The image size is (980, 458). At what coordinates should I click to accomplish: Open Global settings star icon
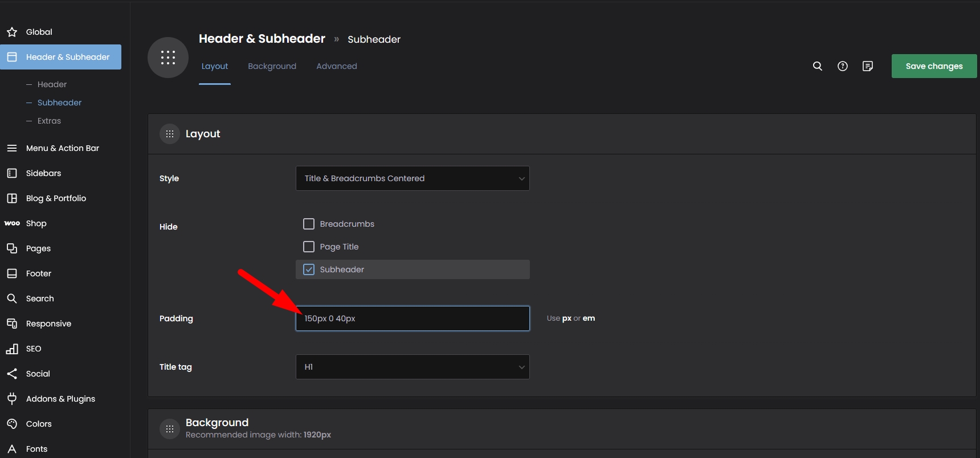tap(12, 32)
